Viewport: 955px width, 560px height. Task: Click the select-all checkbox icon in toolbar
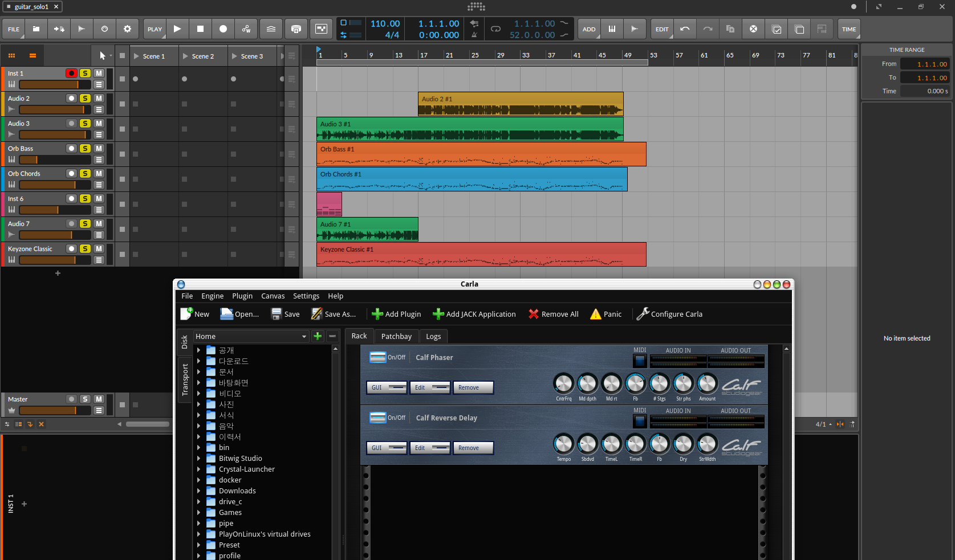[x=776, y=29]
